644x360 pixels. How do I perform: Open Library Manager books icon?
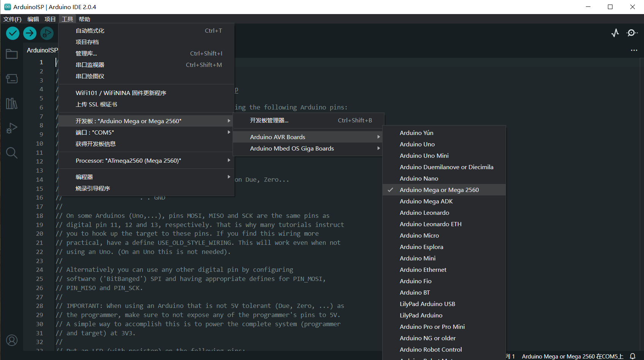coord(12,103)
